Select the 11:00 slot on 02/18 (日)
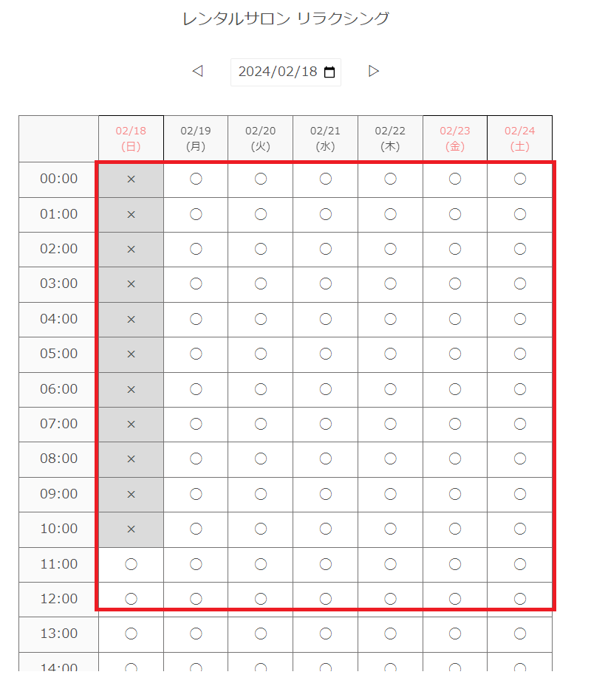The width and height of the screenshot is (591, 700). tap(131, 564)
